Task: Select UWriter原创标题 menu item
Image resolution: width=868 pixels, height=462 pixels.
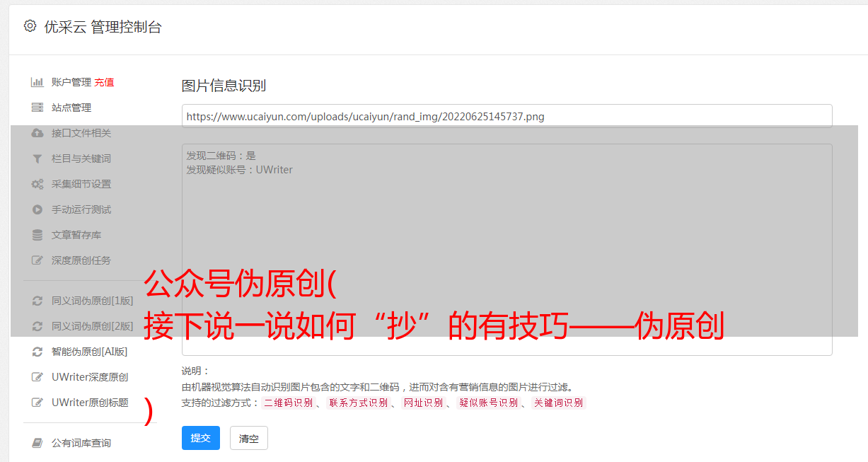Action: [90, 403]
